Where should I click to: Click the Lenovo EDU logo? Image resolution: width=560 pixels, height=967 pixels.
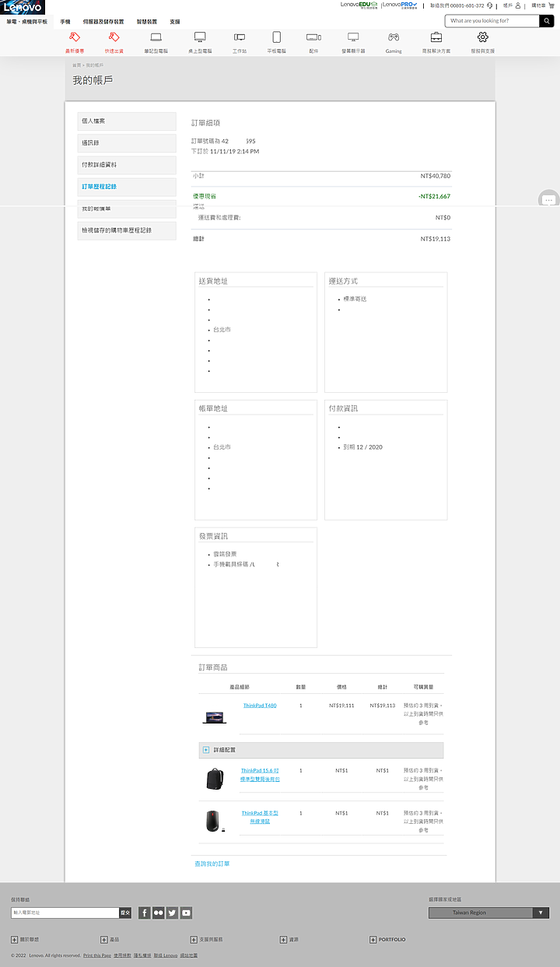coord(359,5)
